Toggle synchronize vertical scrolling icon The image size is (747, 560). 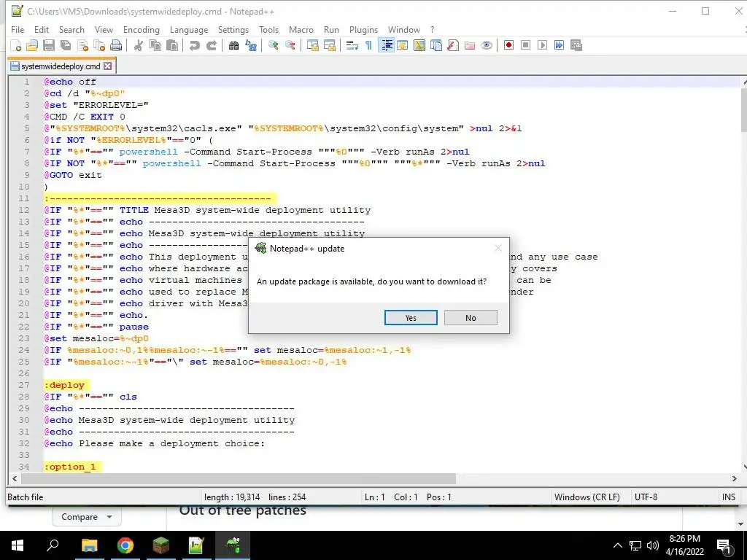pos(313,45)
